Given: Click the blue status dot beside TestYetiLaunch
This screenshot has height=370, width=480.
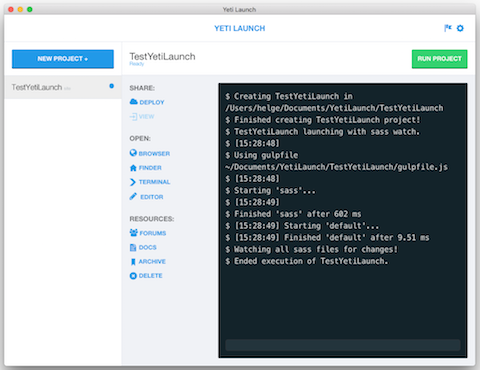Looking at the screenshot, I should pos(112,86).
